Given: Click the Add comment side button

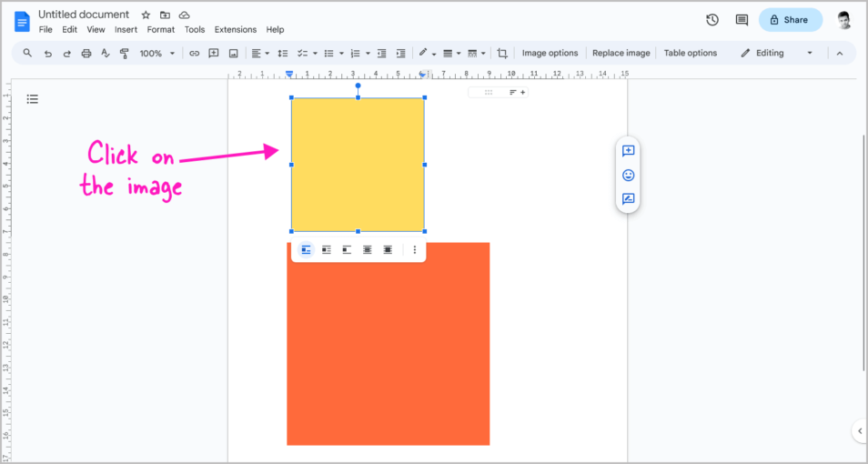Looking at the screenshot, I should 629,151.
